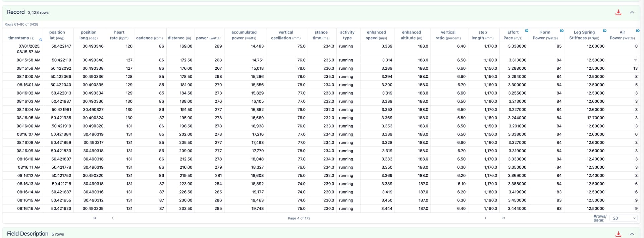Go to the previous page of records
Viewport: 644px width, 238px height.
click(113, 218)
